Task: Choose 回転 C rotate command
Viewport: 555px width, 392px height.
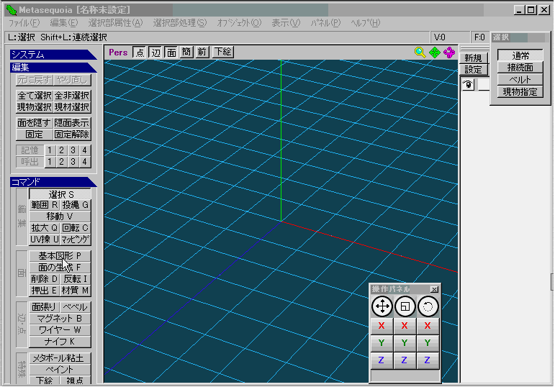Action: tap(76, 228)
